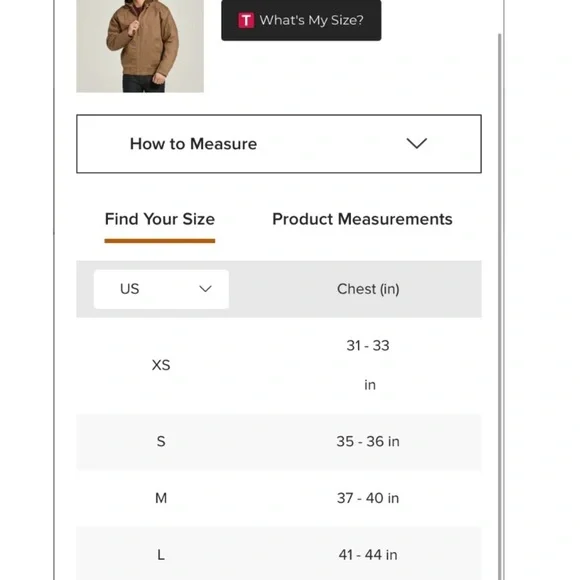Click the Chest (in) column header

point(368,289)
